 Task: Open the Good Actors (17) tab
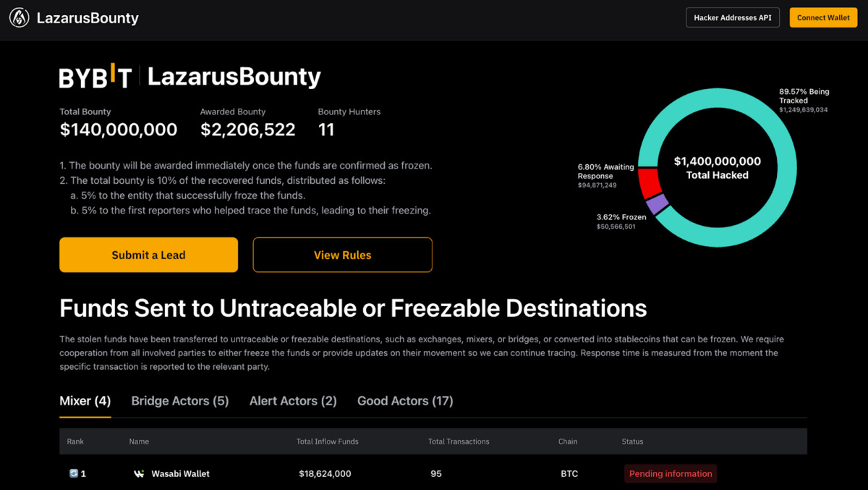point(405,401)
